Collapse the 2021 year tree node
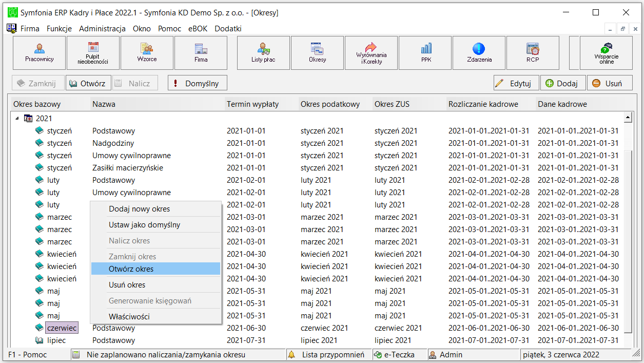644x363 pixels. pos(17,119)
